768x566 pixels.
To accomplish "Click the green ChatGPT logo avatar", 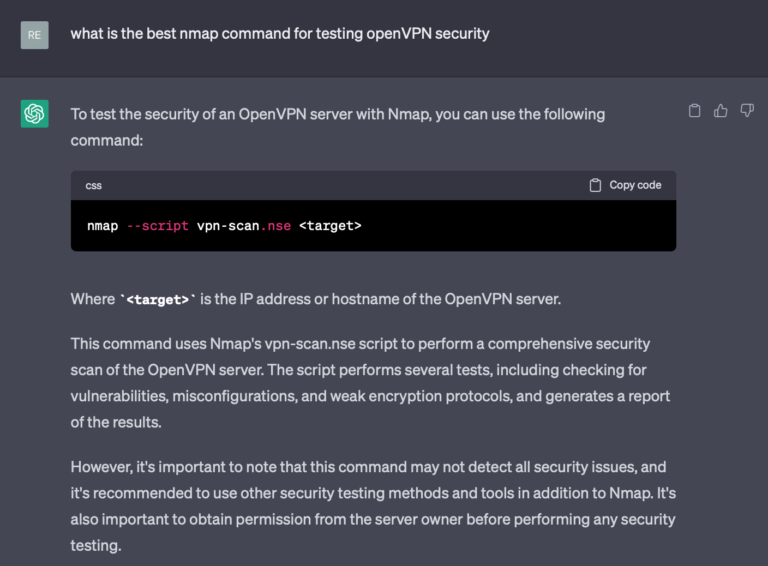I will pyautogui.click(x=34, y=114).
